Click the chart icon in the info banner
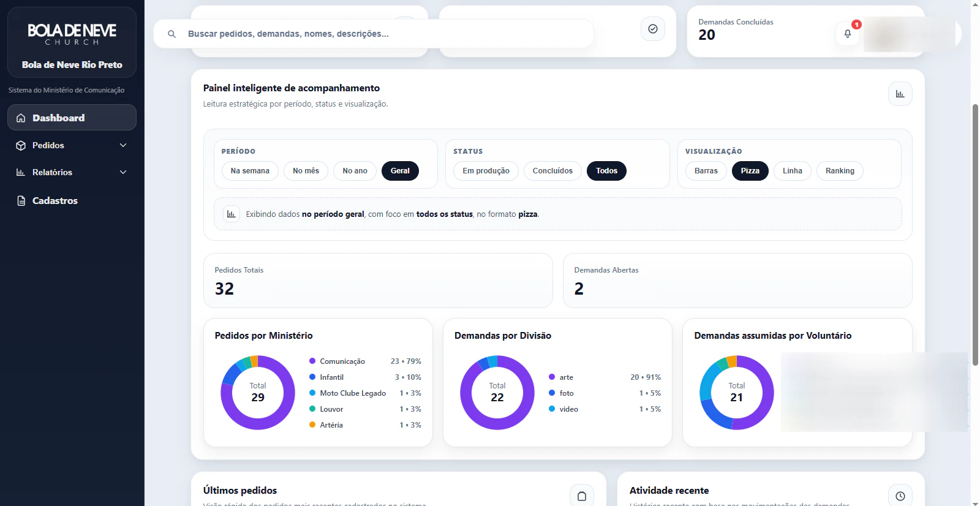980x506 pixels. [231, 214]
